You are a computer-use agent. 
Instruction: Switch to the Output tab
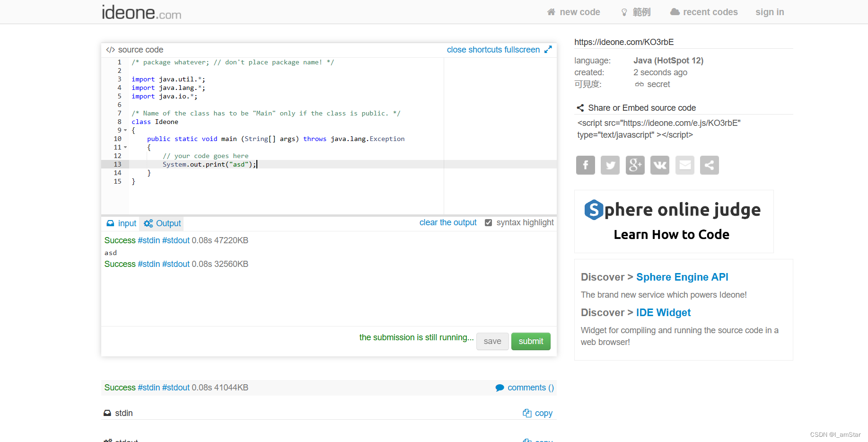tap(162, 223)
